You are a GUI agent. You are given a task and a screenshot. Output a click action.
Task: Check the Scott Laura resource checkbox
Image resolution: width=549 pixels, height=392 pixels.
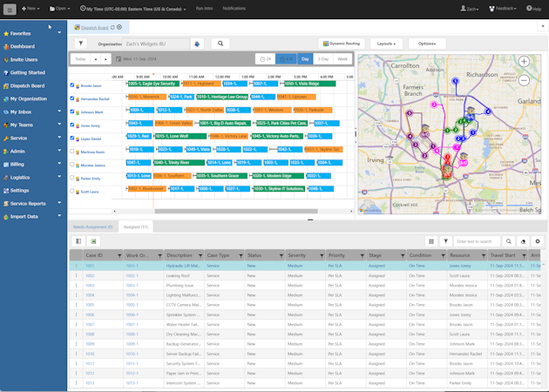tap(72, 191)
